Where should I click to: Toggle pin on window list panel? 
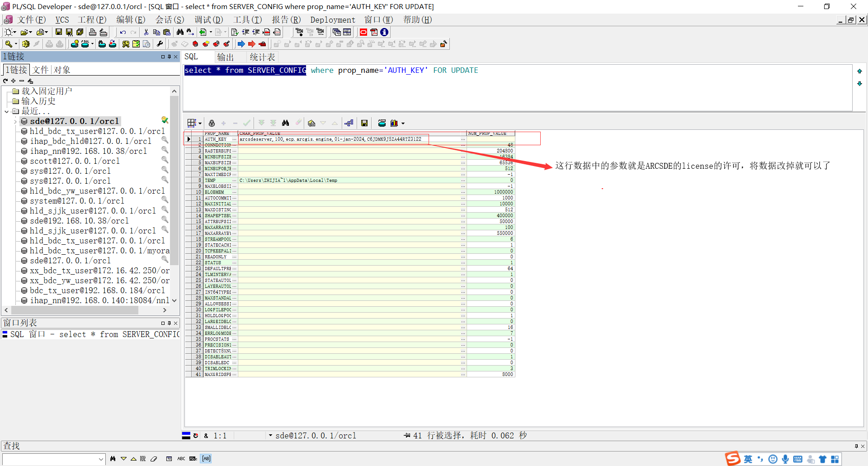(170, 323)
